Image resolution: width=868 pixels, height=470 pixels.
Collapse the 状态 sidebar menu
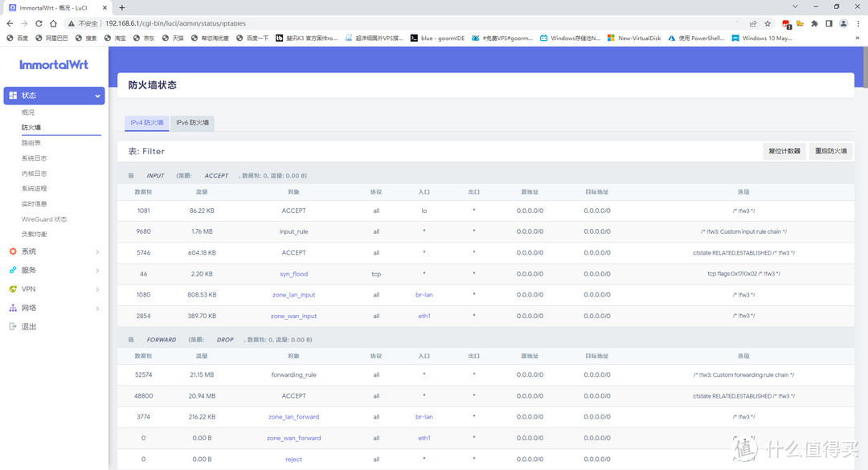click(97, 96)
